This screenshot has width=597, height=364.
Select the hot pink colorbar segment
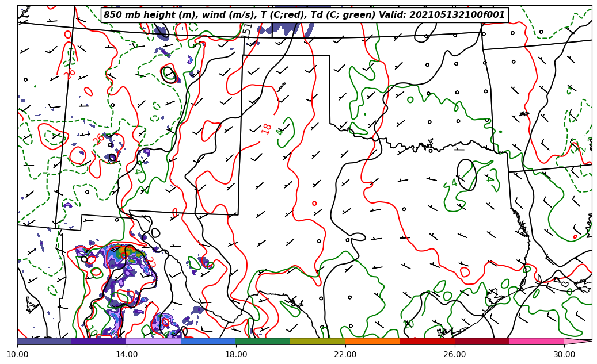(537, 341)
